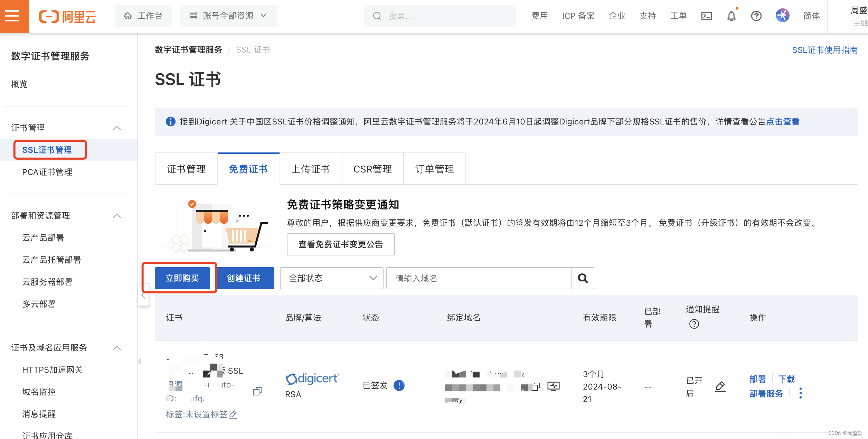
Task: Click the domain search magnifier button
Action: 583,278
